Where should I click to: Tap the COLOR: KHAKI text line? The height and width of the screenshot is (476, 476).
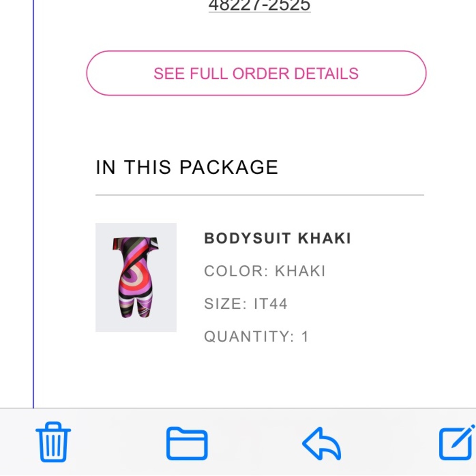(265, 271)
